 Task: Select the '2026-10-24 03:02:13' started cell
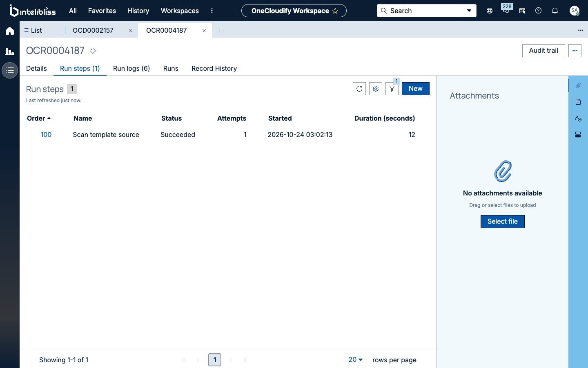300,135
